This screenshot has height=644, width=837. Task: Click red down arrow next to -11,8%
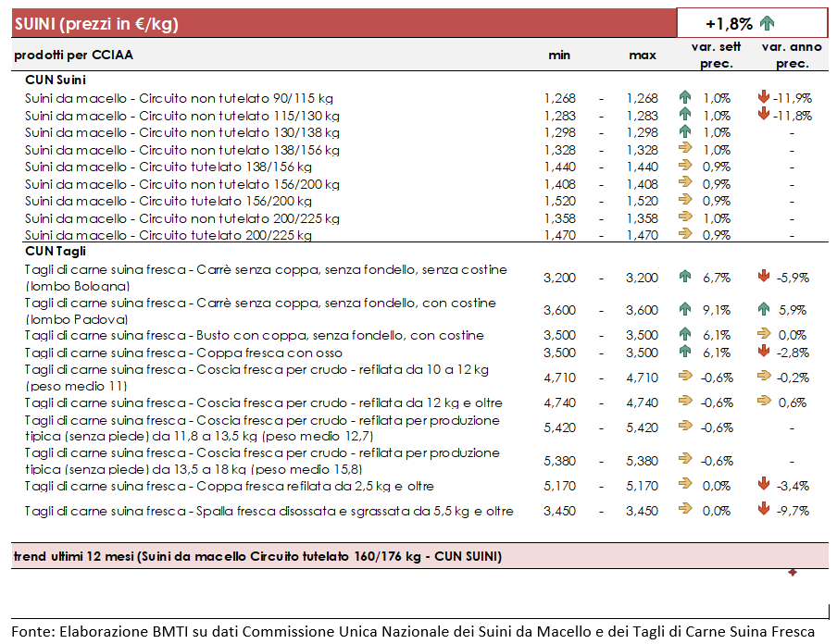pos(764,114)
